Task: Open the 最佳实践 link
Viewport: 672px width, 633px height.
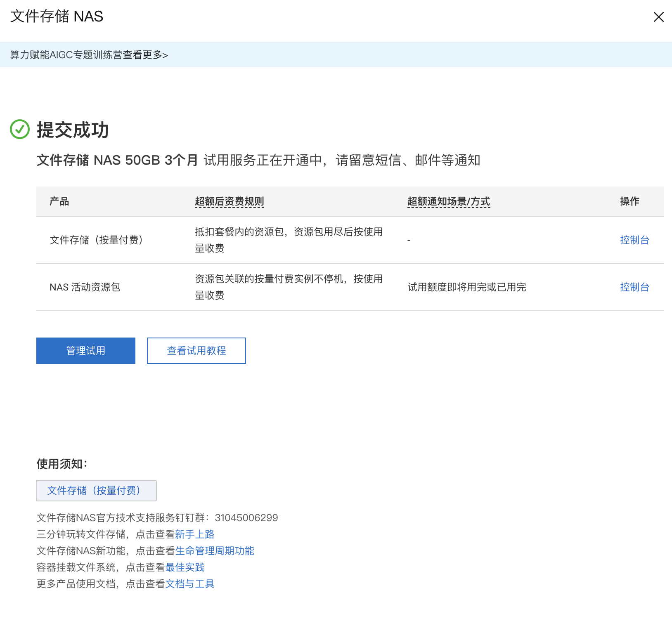Action: coord(185,567)
